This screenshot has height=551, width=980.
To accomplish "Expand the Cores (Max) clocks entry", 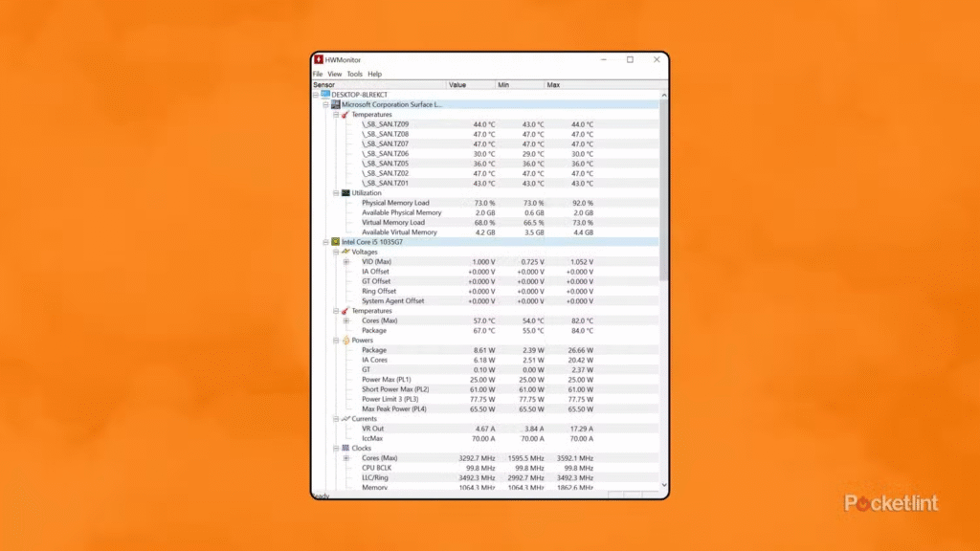I will pos(346,458).
